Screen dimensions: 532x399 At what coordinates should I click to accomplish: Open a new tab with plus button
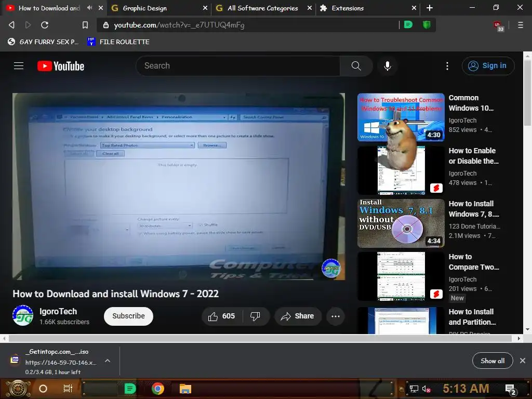pos(430,7)
